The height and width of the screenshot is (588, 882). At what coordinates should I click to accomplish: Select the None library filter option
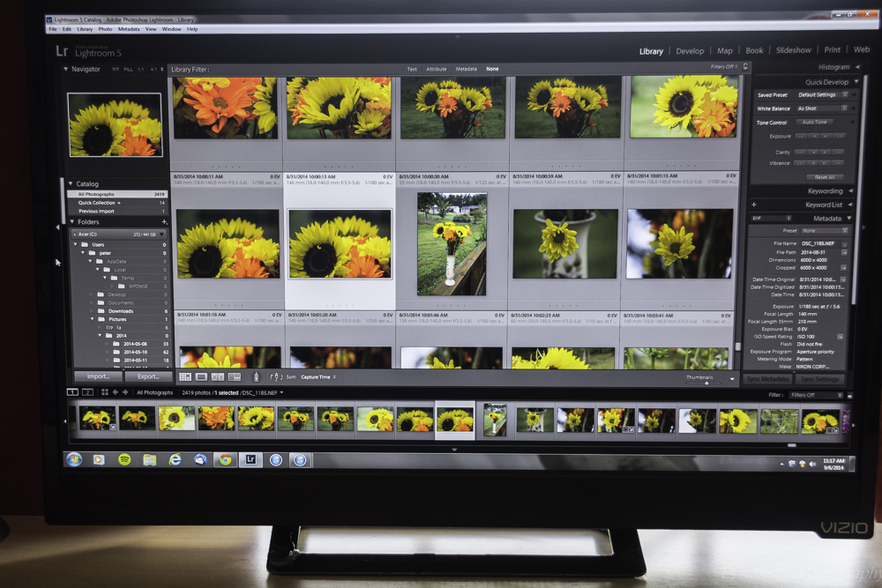491,69
